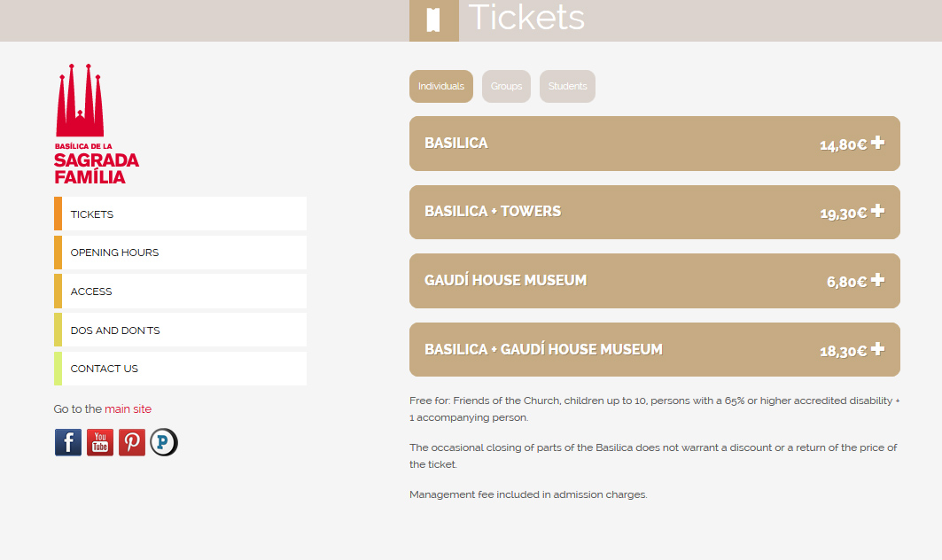Open Dos and Don'ts menu item
The image size is (942, 560).
[x=180, y=330]
